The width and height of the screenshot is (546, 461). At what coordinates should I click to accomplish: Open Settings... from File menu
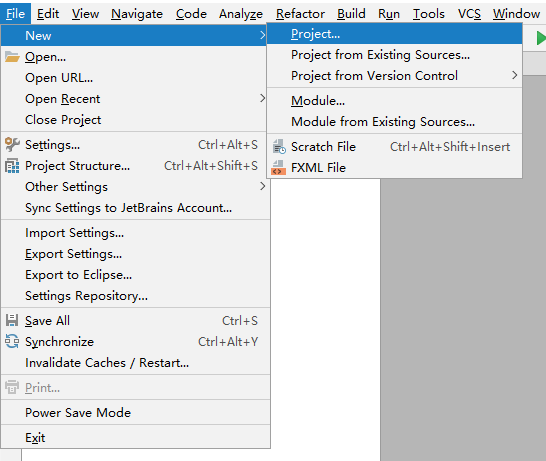[135, 144]
